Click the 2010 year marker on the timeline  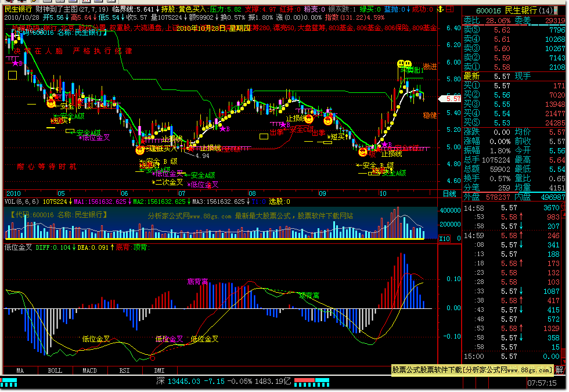(13, 193)
